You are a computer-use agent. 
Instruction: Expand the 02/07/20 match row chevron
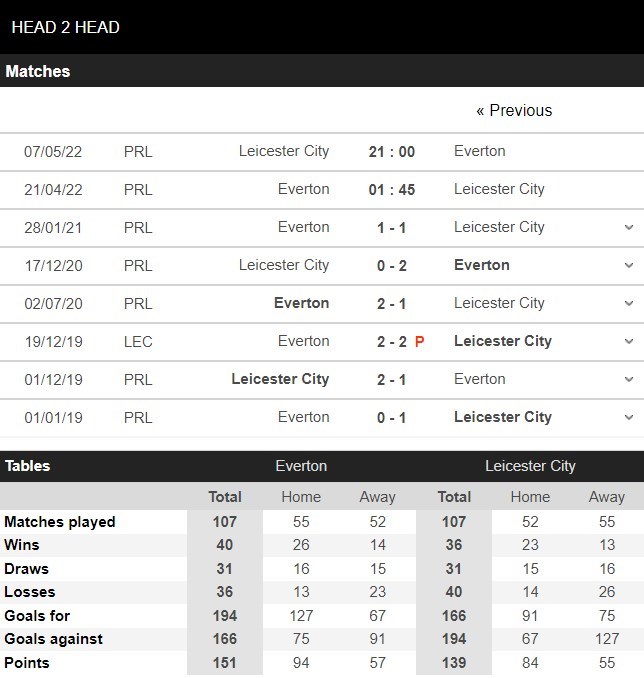(x=628, y=304)
